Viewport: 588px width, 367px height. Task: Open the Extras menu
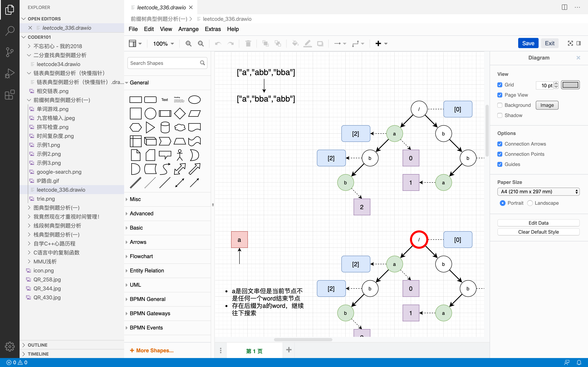pos(213,29)
